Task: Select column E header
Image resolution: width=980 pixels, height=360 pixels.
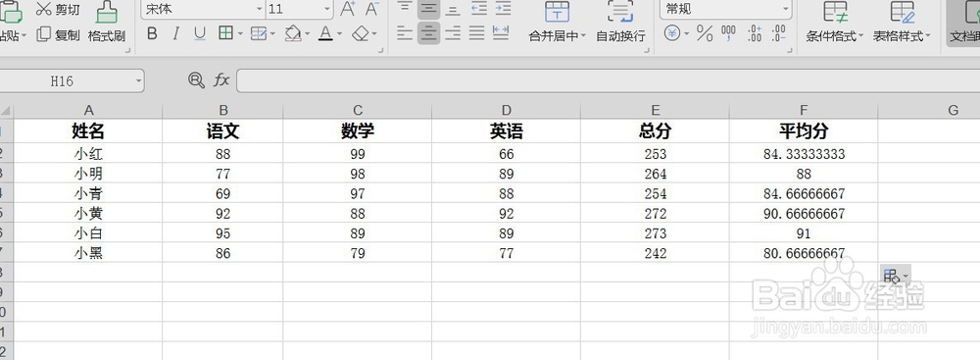Action: 655,110
